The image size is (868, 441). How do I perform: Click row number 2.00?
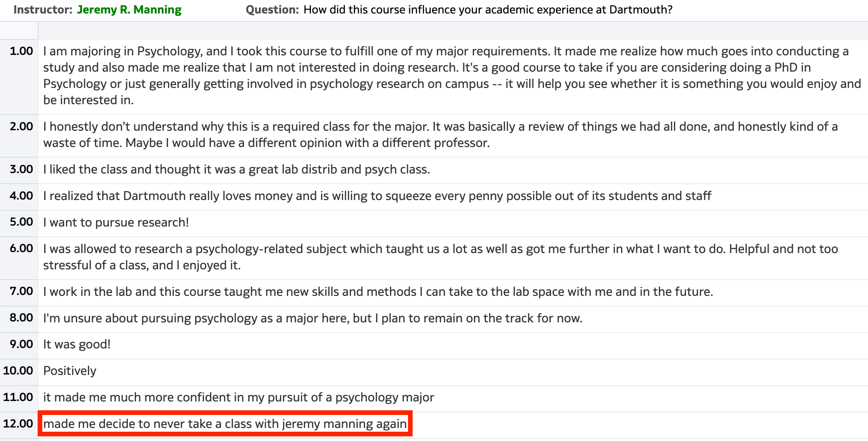click(21, 127)
